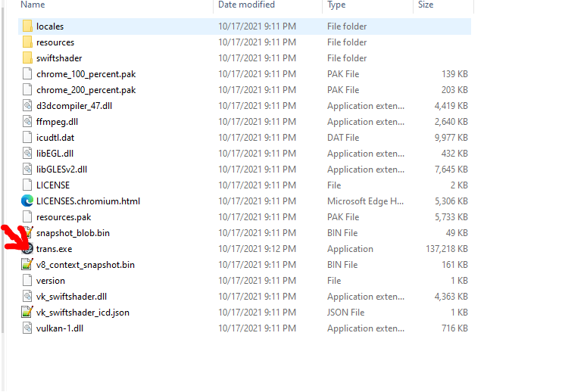
Task: Click the resources folder icon
Action: (27, 42)
